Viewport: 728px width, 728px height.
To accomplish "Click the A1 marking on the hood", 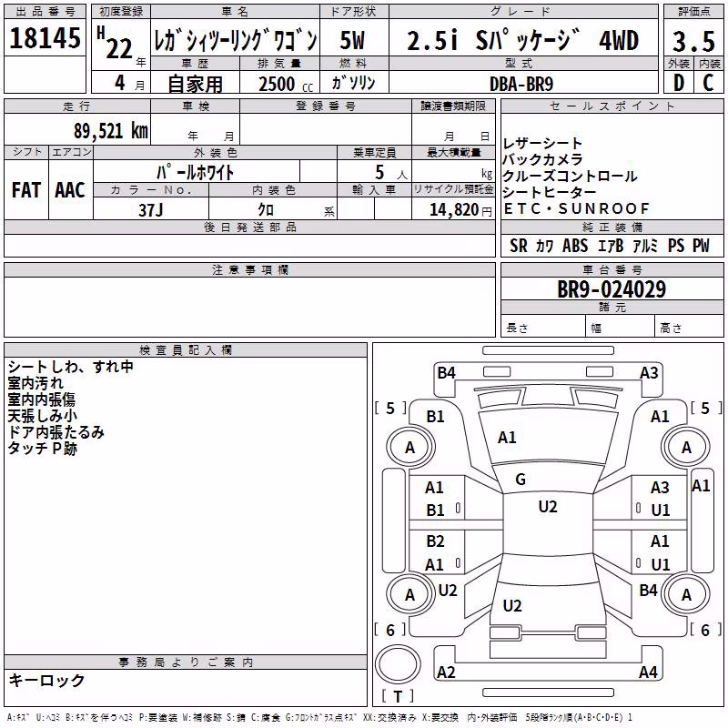I will point(507,438).
